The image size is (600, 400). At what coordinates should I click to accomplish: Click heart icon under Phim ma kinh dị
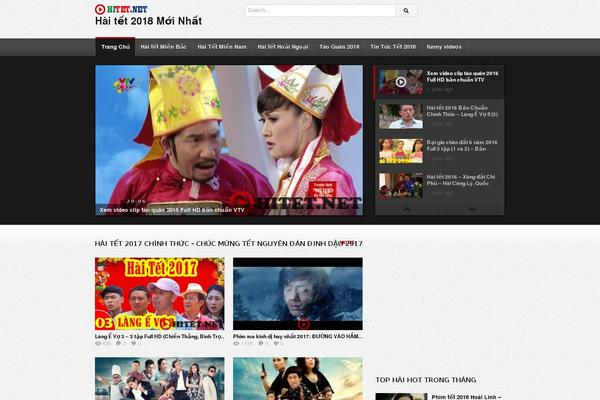[276, 344]
